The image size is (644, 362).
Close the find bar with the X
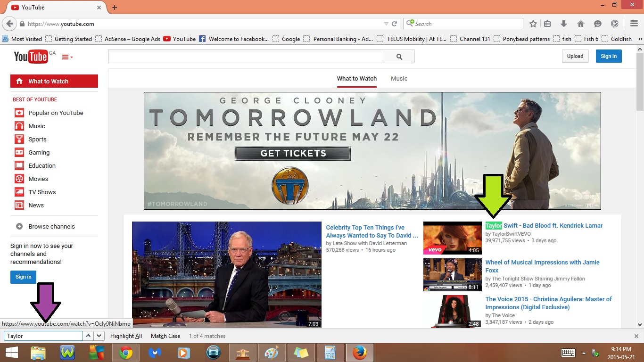636,336
